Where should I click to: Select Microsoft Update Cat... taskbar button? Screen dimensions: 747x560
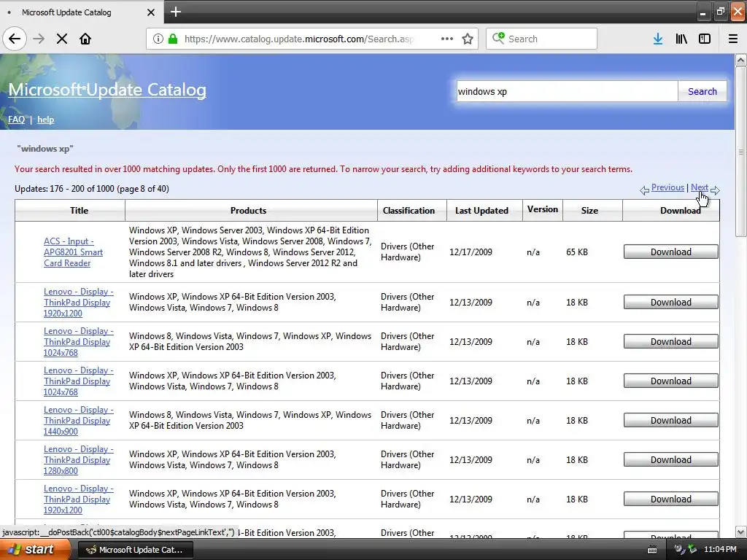tap(135, 550)
